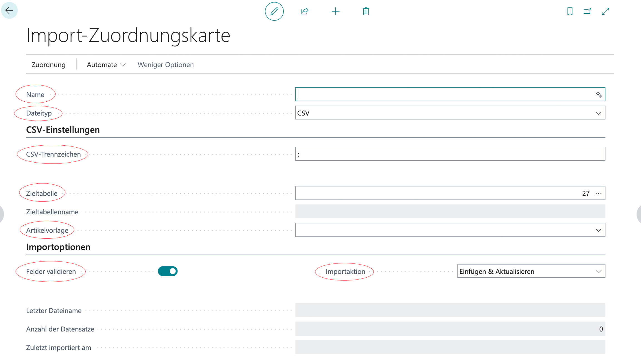Open the Zieltabelle lookup ellipsis

pos(598,193)
